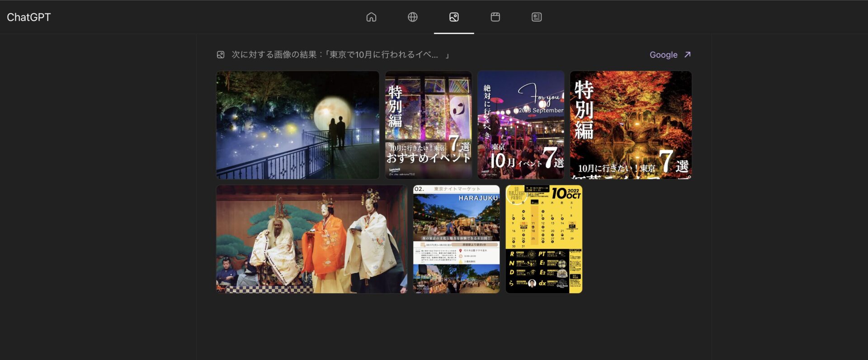Go to the Home tab icon
Image resolution: width=868 pixels, height=360 pixels.
tap(371, 17)
